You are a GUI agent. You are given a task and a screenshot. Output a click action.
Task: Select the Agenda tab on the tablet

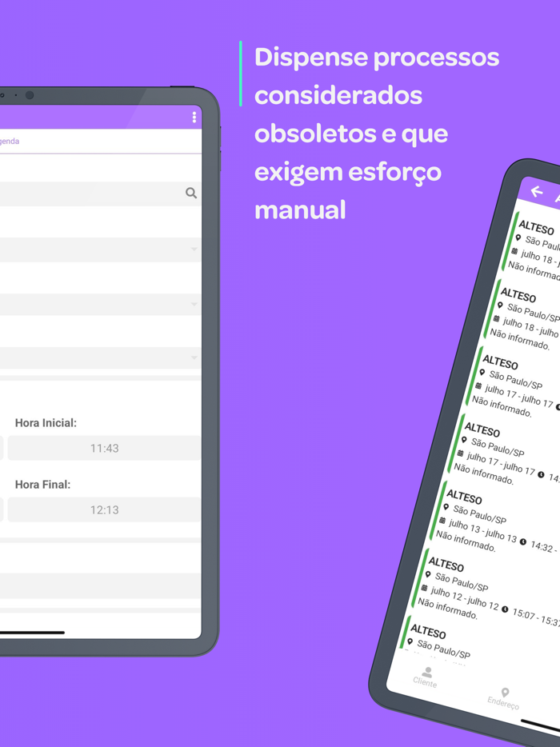tap(10, 141)
